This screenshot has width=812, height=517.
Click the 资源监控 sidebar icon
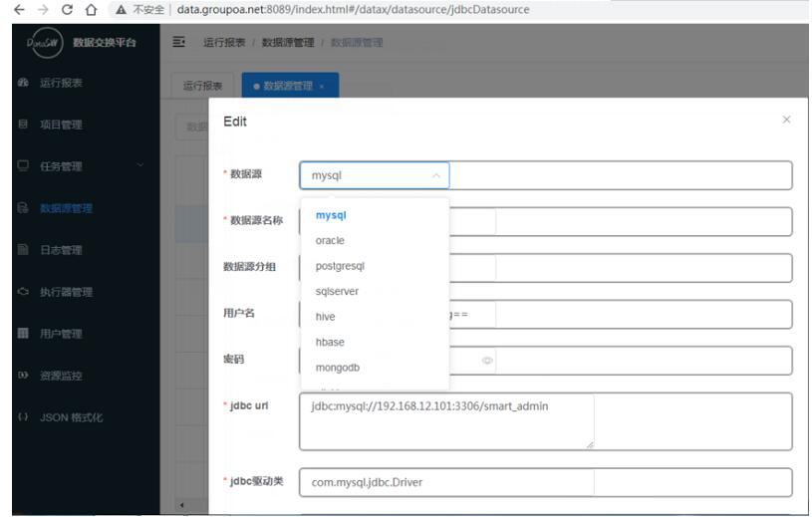[x=23, y=376]
